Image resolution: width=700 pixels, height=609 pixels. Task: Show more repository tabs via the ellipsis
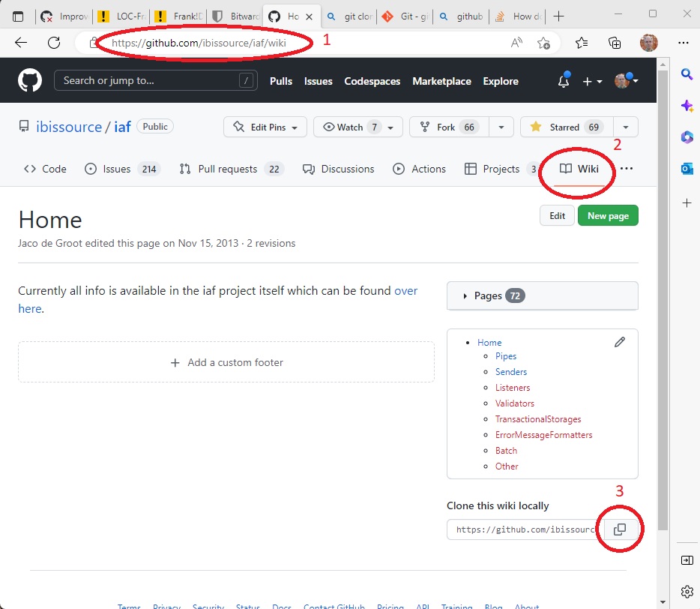[x=627, y=169]
